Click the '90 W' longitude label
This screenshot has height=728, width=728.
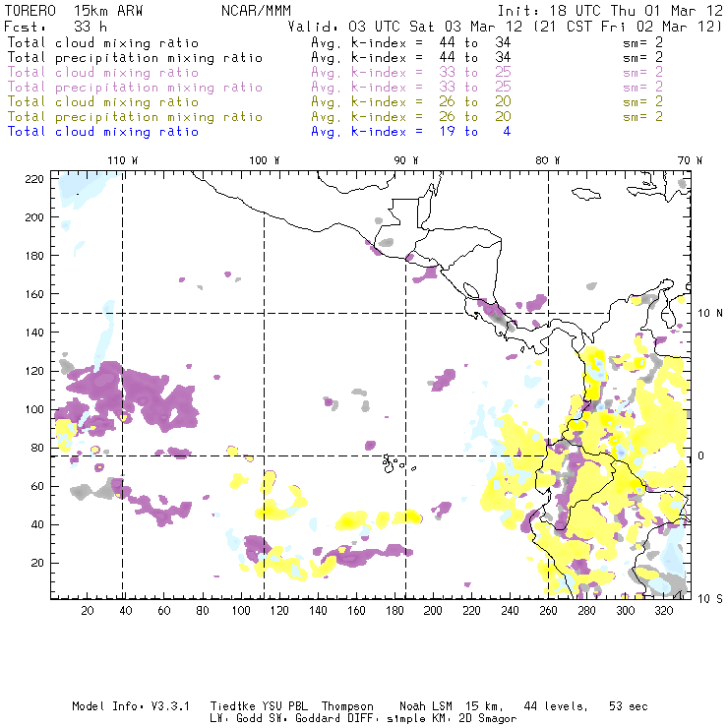coord(406,160)
